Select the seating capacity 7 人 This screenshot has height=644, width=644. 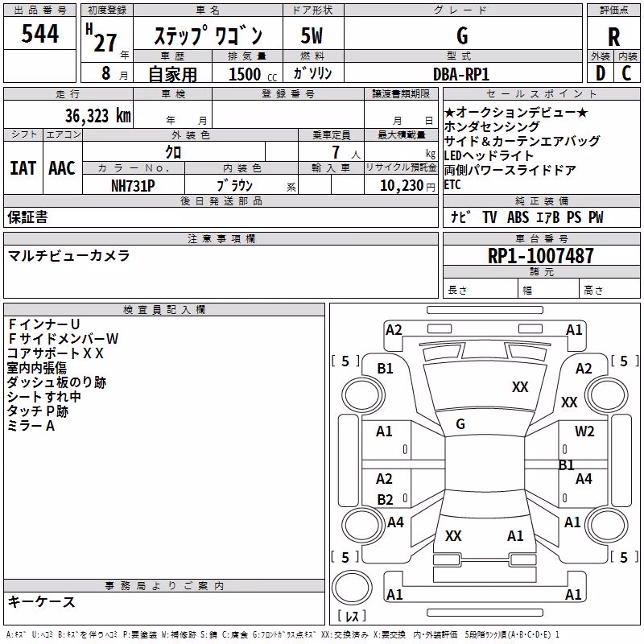(x=346, y=152)
